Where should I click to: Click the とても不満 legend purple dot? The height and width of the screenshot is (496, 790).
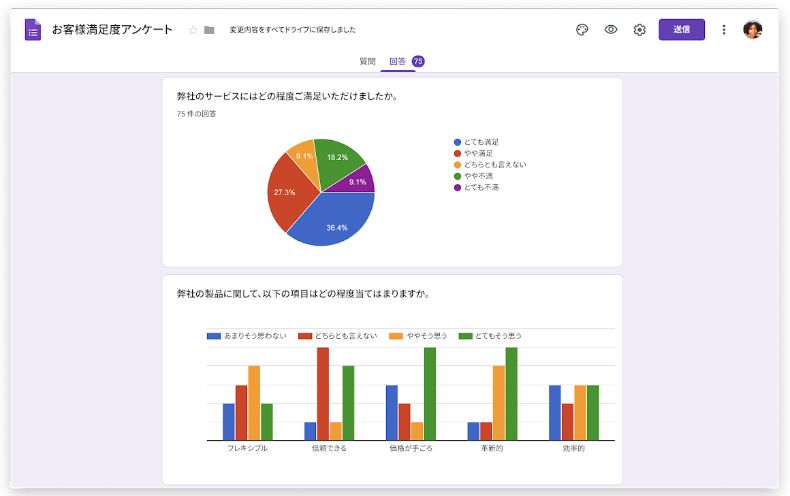(457, 188)
